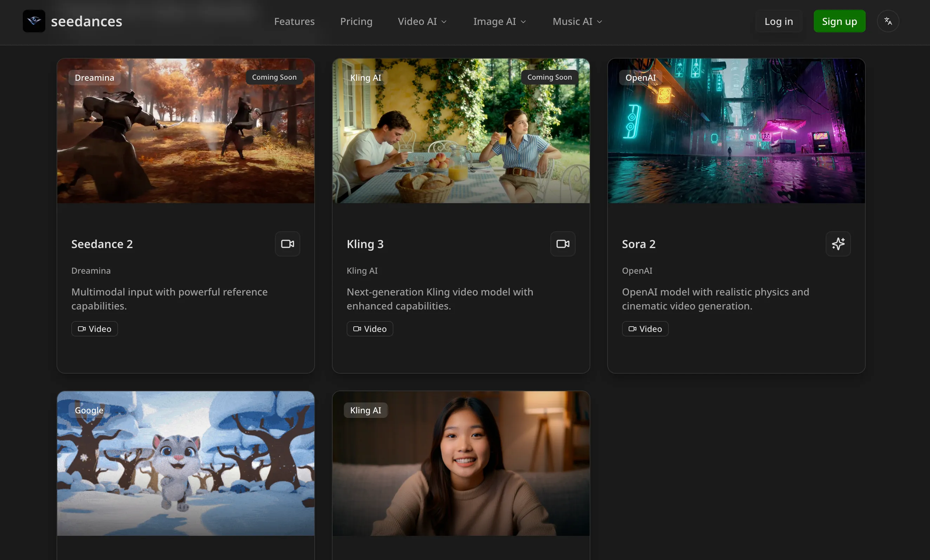Screen dimensions: 930x560
Task: Click the Video tag under Sora 2
Action: [645, 329]
